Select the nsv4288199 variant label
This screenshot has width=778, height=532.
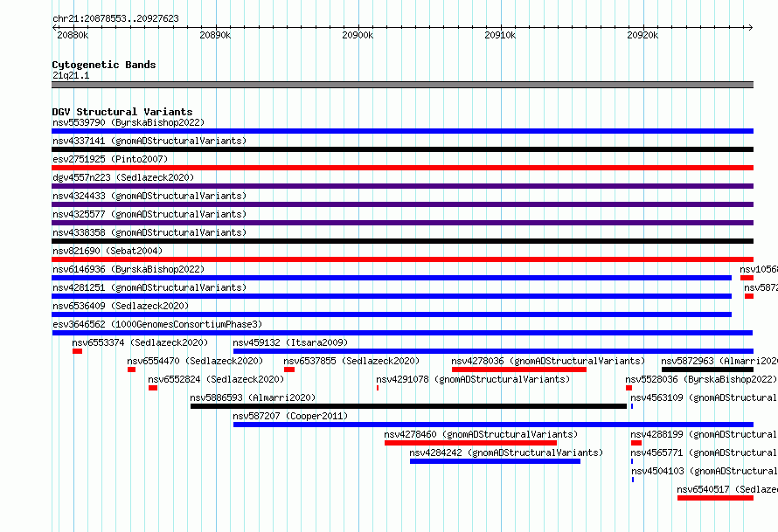tap(704, 434)
